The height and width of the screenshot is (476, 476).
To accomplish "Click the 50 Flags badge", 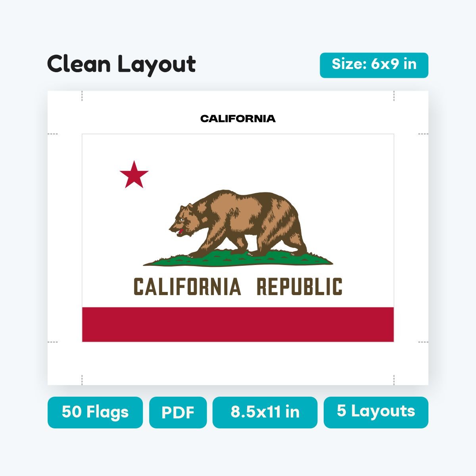I will click(95, 412).
